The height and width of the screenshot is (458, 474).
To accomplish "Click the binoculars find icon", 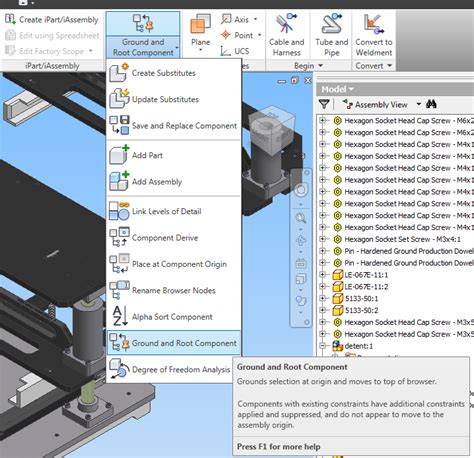I will [431, 104].
